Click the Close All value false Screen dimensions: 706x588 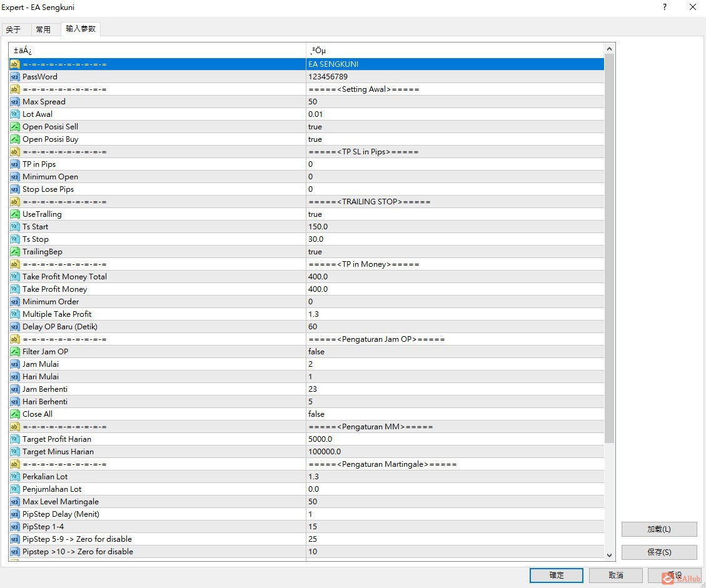pos(316,414)
